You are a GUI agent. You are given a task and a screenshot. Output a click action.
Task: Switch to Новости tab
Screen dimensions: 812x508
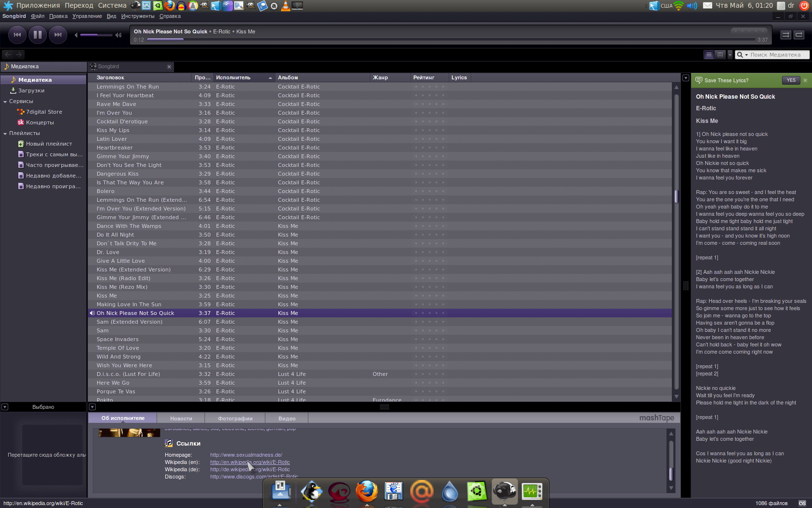pos(181,418)
